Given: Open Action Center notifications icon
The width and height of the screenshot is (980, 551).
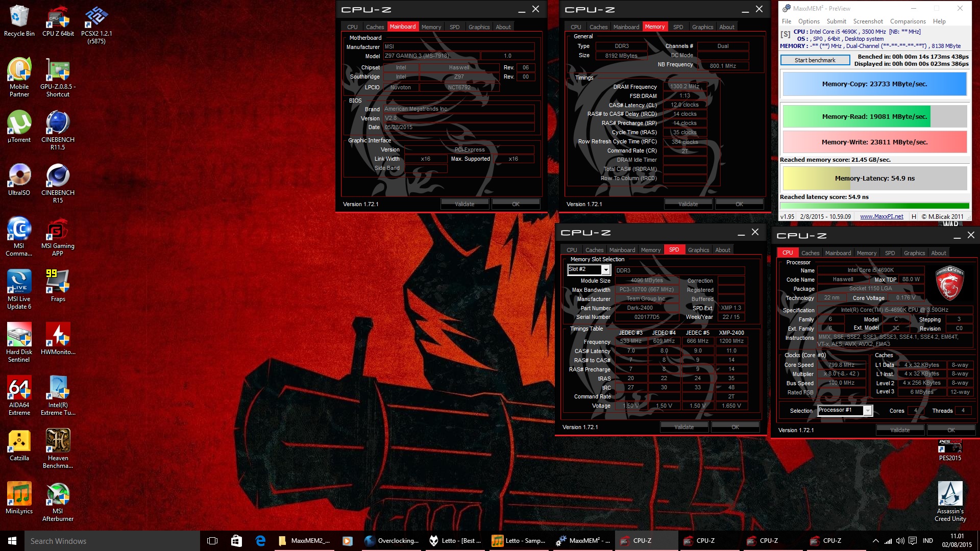Looking at the screenshot, I should click(x=913, y=541).
